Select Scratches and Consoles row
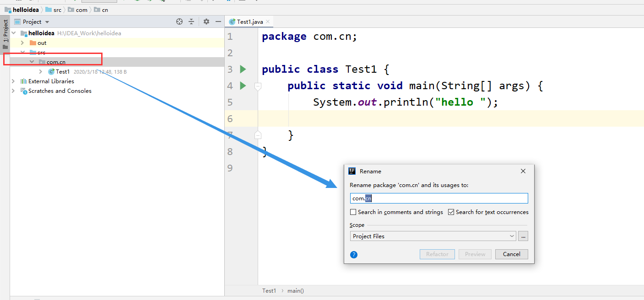The image size is (644, 300). (x=117, y=91)
